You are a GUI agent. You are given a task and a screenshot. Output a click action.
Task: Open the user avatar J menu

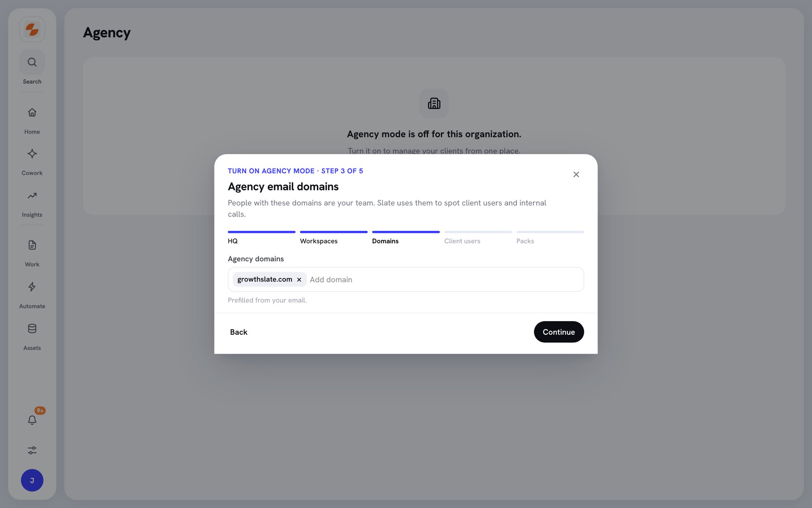(32, 480)
